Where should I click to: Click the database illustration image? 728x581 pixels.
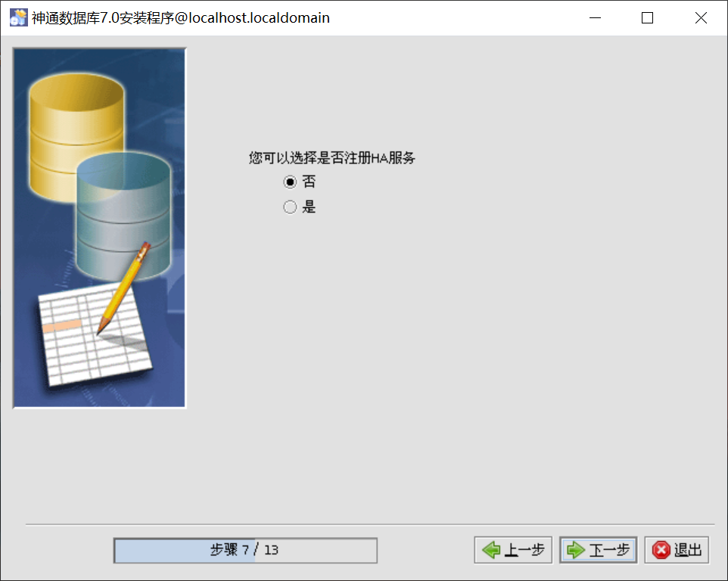[99, 228]
